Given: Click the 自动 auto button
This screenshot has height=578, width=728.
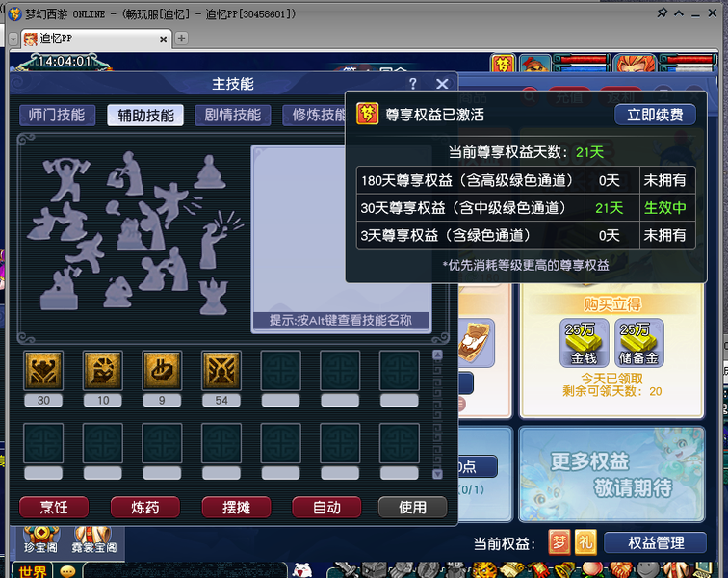Looking at the screenshot, I should point(326,507).
